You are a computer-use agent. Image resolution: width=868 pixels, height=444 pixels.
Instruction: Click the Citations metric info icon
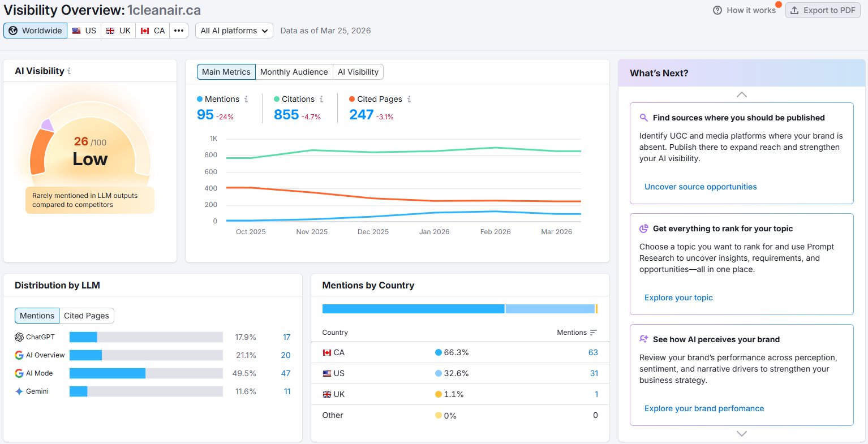point(321,99)
